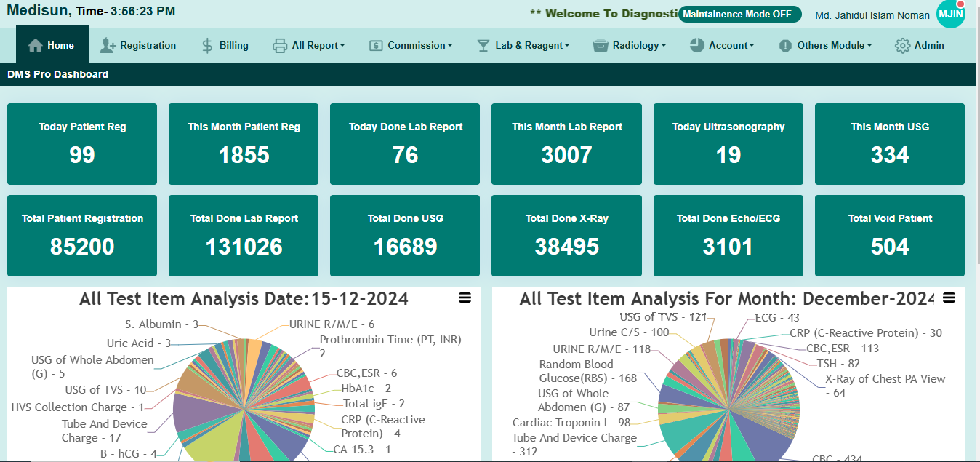
Task: Open the Today Patient Reg card
Action: (82, 144)
